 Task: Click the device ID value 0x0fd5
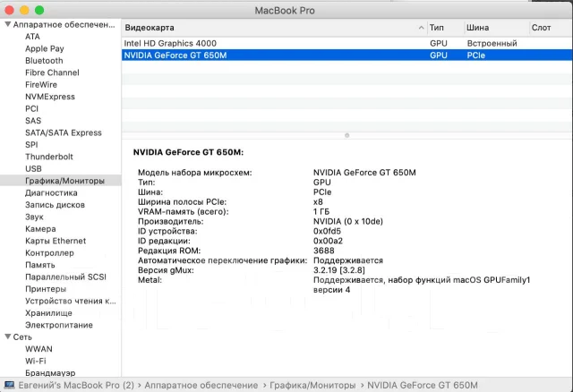(327, 231)
